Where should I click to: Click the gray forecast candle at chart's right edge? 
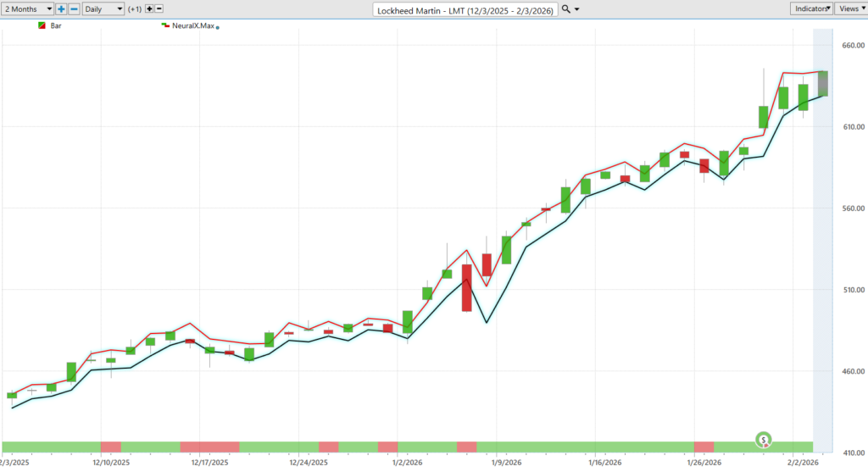pyautogui.click(x=823, y=84)
